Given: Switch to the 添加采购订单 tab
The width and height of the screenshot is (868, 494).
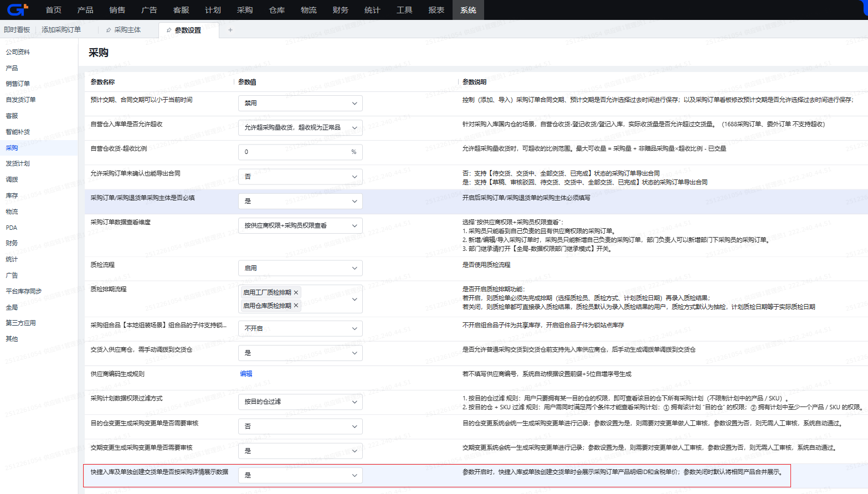Looking at the screenshot, I should 61,30.
